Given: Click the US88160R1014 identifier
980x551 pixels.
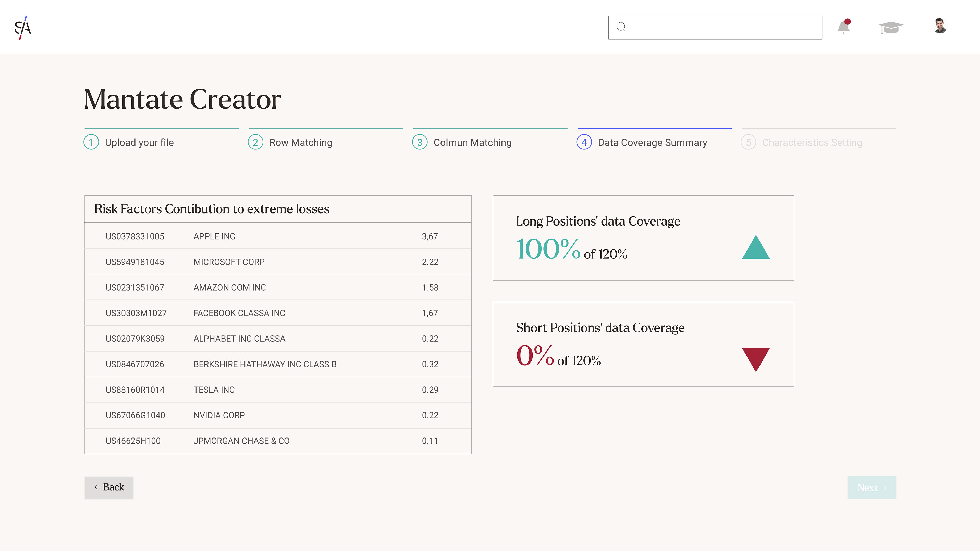Looking at the screenshot, I should coord(135,389).
